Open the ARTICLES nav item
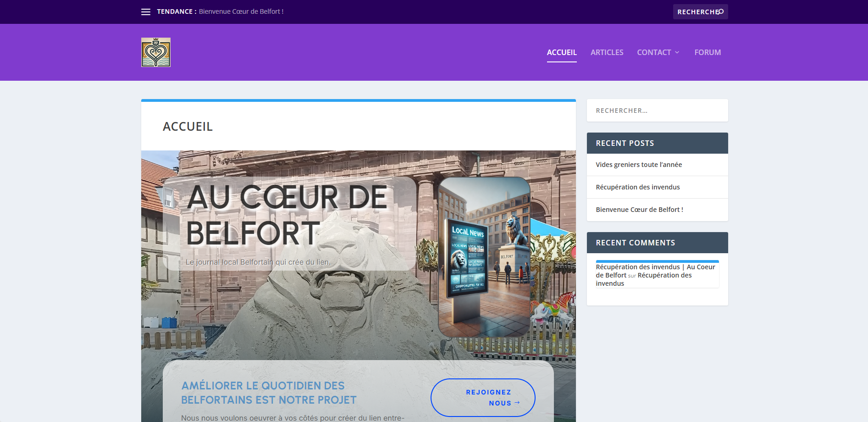 [607, 52]
